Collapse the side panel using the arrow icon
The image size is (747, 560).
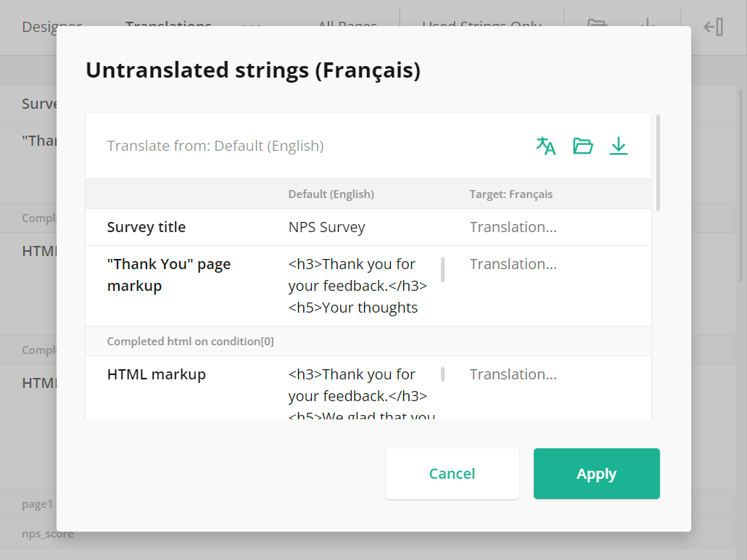[712, 27]
